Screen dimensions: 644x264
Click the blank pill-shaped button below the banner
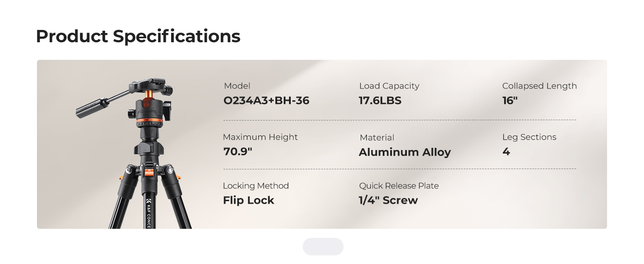tap(323, 246)
